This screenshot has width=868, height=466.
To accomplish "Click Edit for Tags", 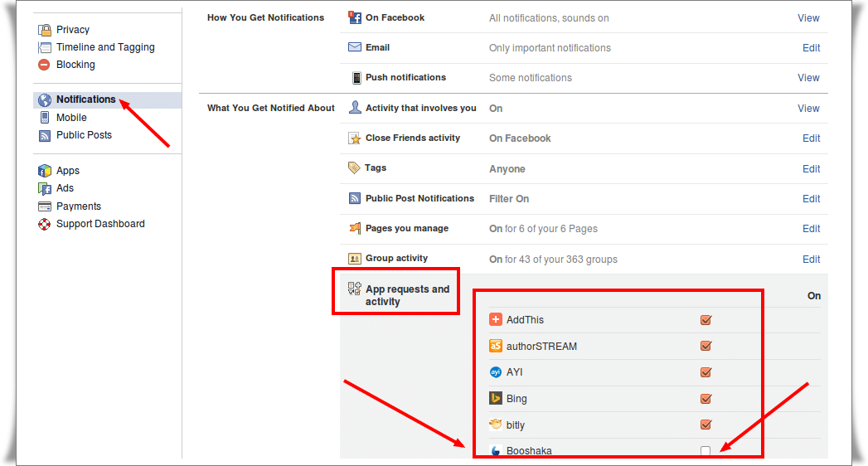I will tap(811, 169).
